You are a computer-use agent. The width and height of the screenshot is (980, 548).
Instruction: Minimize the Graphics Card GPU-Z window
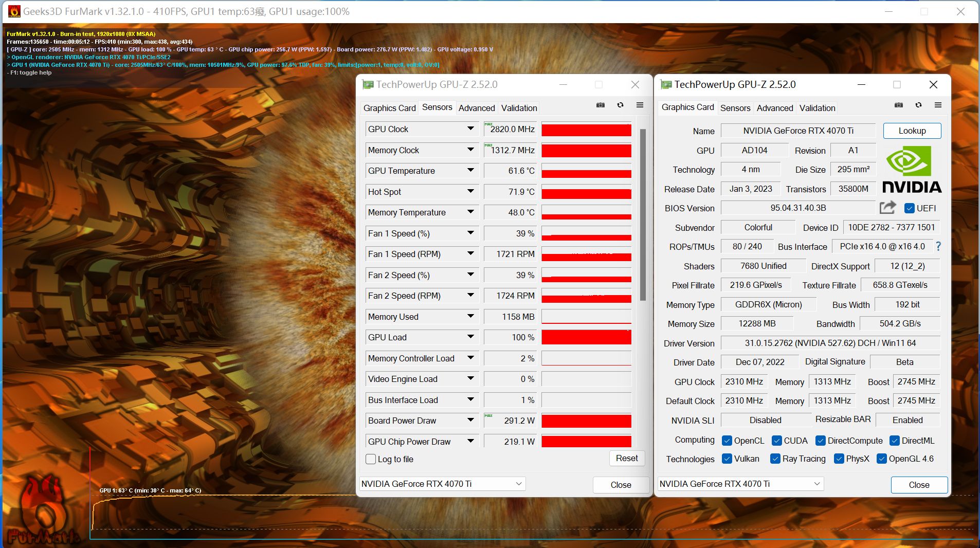tap(861, 84)
